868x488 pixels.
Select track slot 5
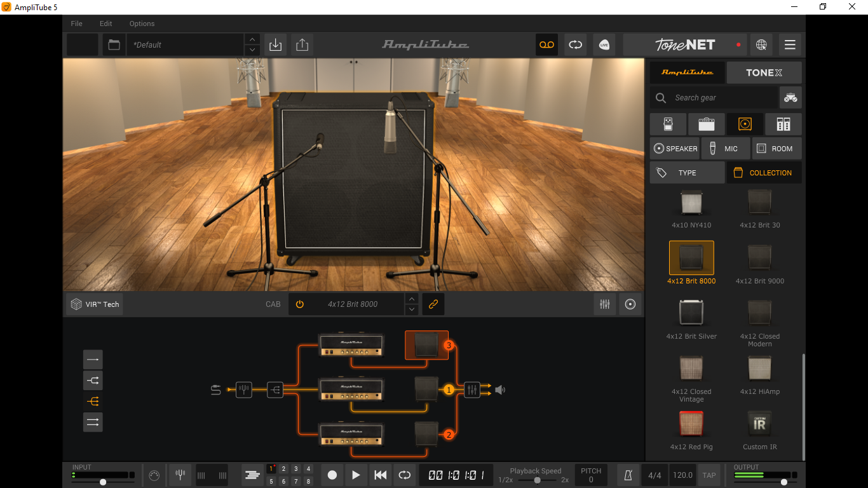(271, 482)
